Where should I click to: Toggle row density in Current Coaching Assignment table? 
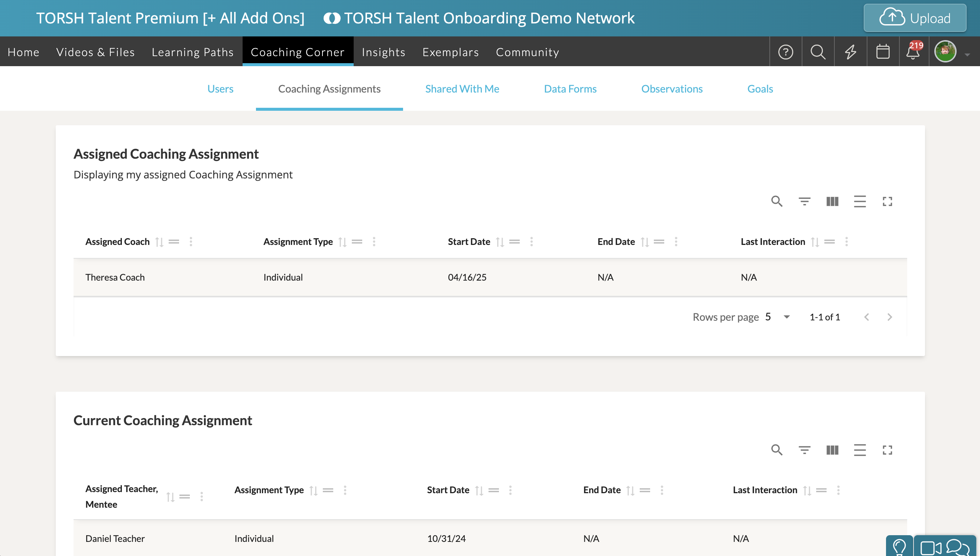pos(859,450)
